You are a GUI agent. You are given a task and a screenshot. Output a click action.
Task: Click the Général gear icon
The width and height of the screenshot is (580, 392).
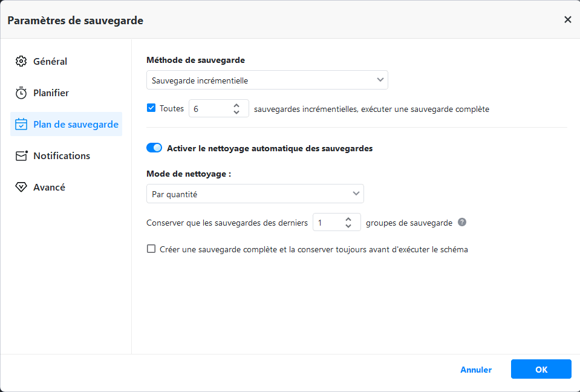coord(21,61)
